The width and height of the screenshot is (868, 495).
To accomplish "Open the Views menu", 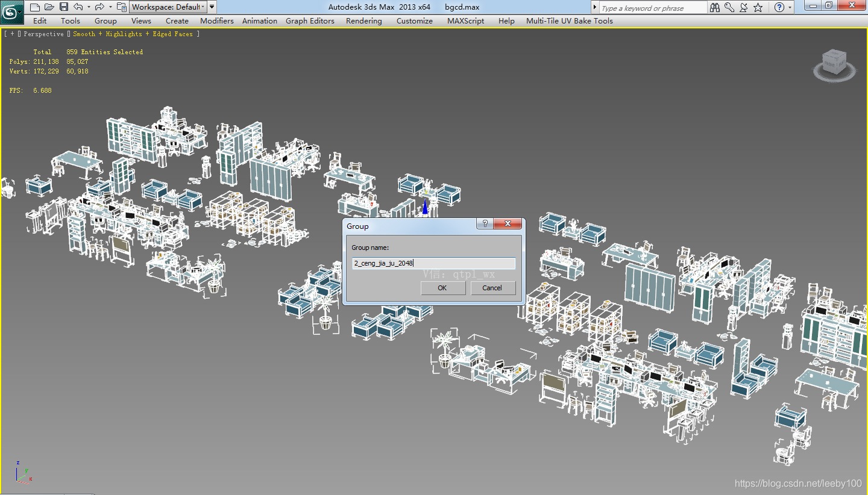I will 141,20.
